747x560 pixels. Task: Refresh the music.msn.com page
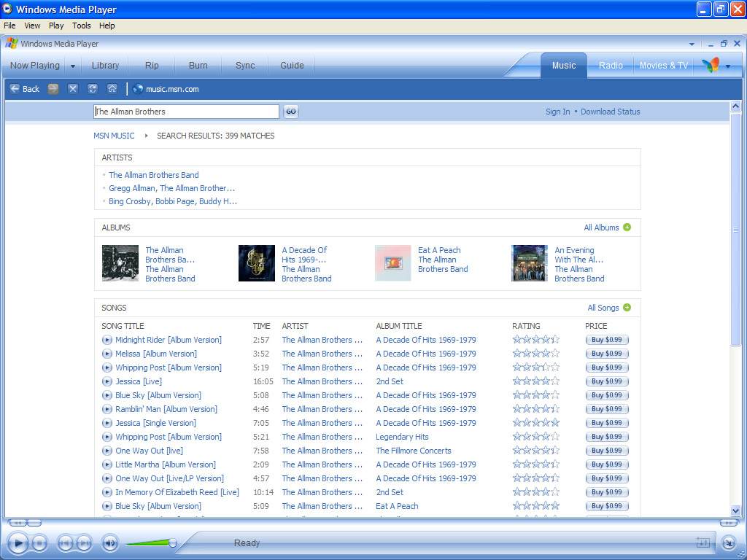click(x=93, y=89)
